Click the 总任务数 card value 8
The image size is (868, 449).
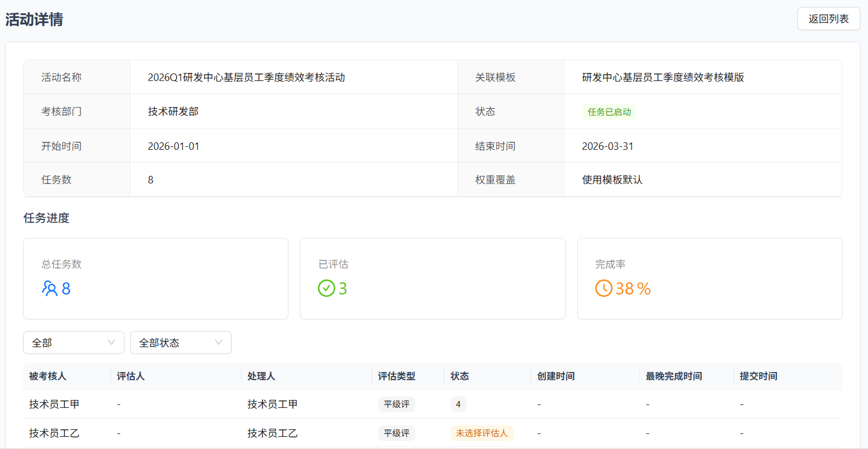66,288
